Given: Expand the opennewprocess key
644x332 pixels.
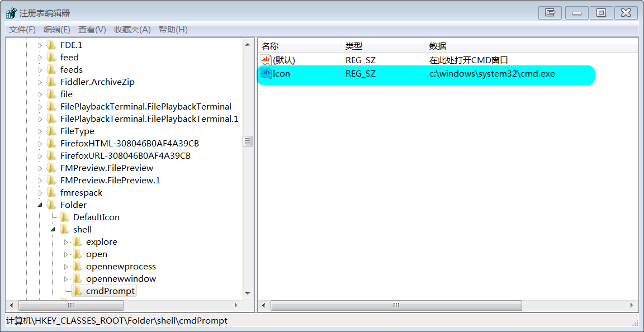Looking at the screenshot, I should click(66, 267).
